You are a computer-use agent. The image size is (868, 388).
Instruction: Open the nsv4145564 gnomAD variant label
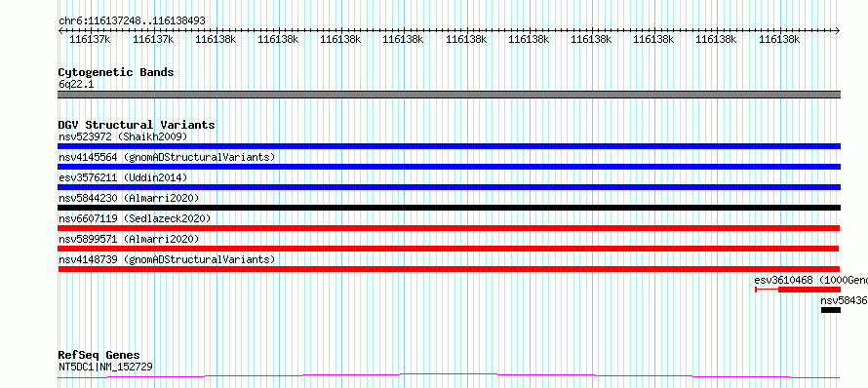click(167, 157)
